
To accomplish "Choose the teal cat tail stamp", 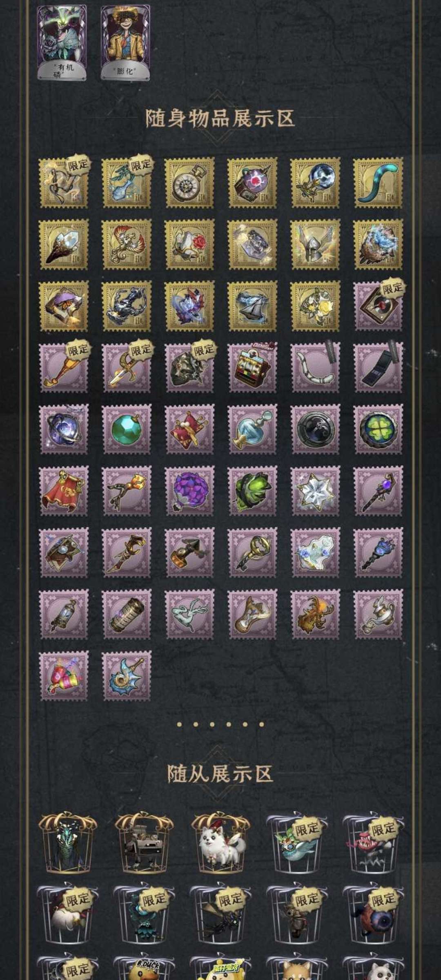I will click(378, 183).
